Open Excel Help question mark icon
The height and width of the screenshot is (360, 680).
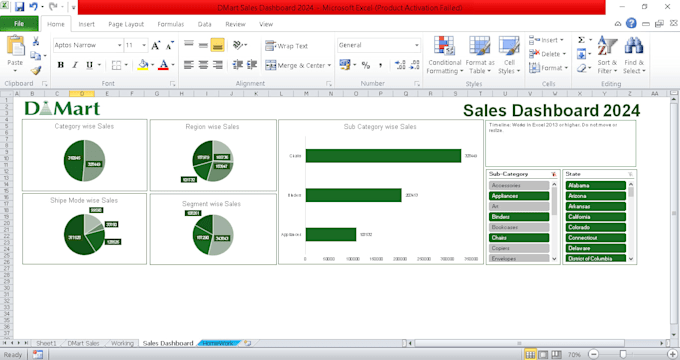pos(631,23)
